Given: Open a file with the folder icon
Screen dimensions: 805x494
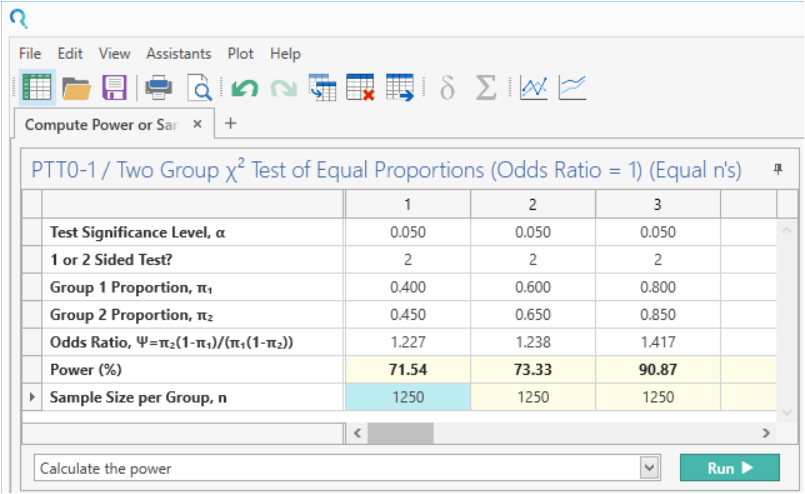Looking at the screenshot, I should click(x=77, y=88).
